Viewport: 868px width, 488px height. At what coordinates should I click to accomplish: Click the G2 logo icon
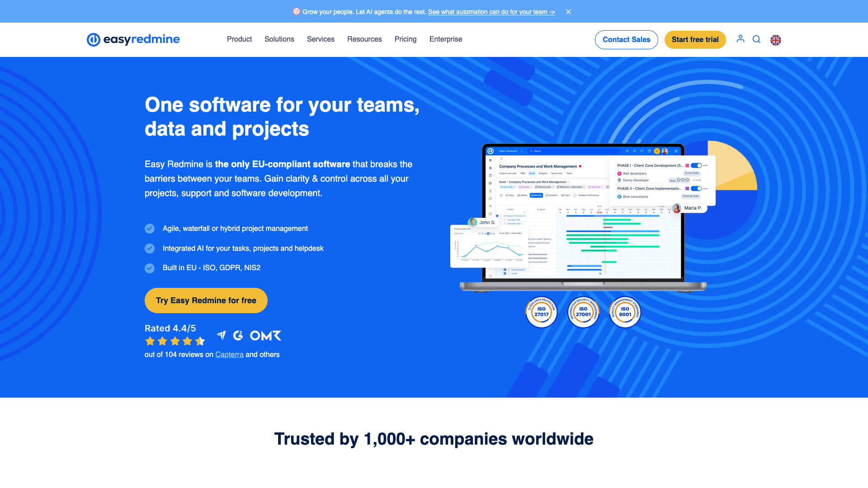pos(238,335)
